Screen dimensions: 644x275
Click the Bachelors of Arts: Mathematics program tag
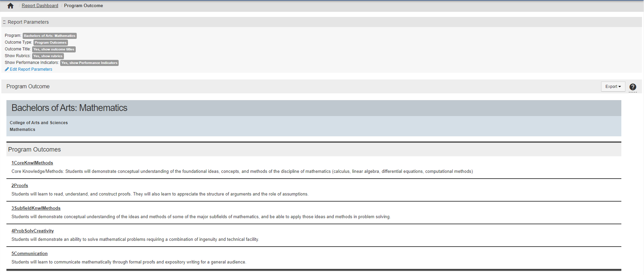49,36
